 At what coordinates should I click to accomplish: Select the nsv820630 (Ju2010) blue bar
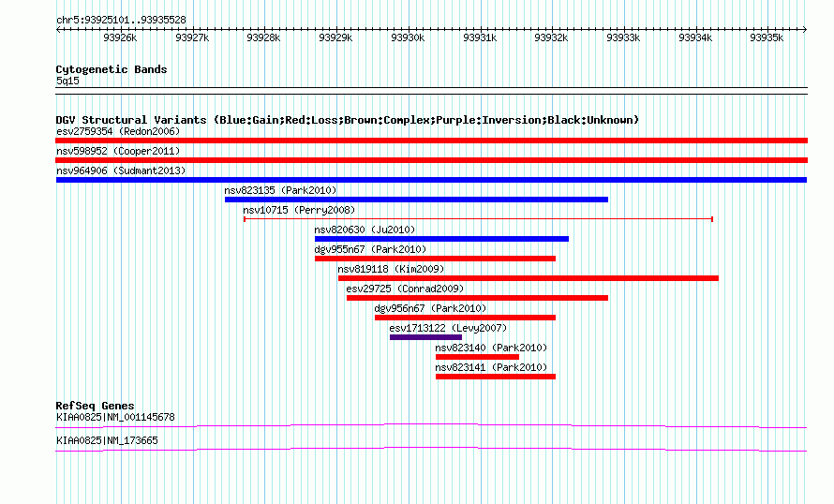click(x=441, y=239)
